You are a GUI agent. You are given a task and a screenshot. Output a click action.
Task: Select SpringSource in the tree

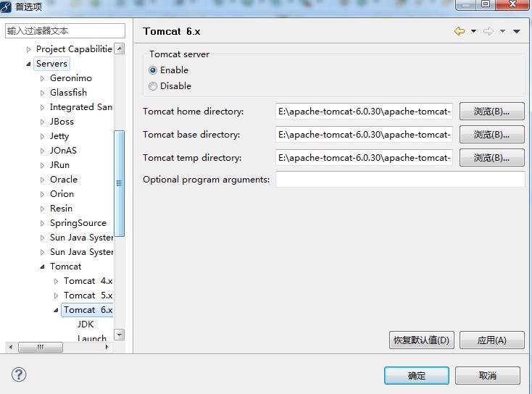click(x=78, y=223)
